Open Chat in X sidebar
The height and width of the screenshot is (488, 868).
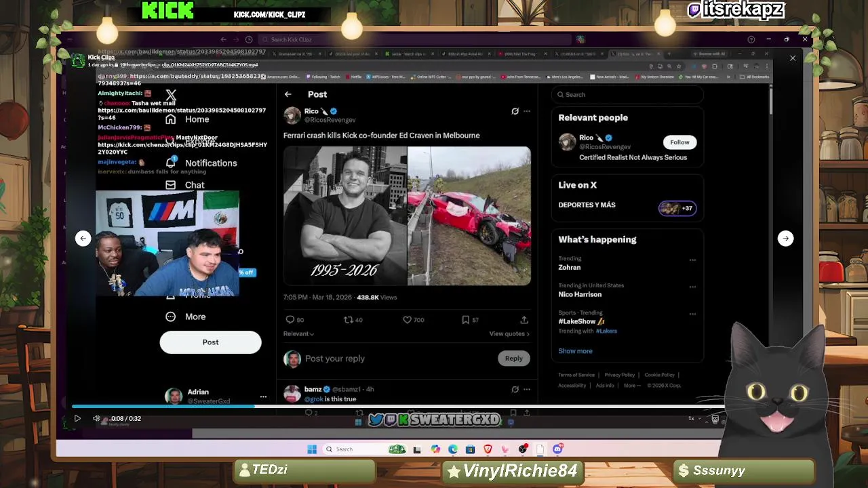click(x=185, y=185)
